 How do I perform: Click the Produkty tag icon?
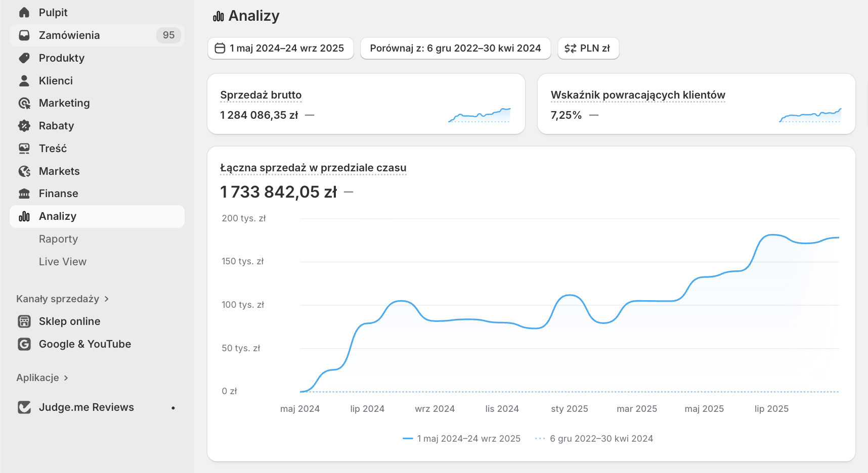[24, 58]
